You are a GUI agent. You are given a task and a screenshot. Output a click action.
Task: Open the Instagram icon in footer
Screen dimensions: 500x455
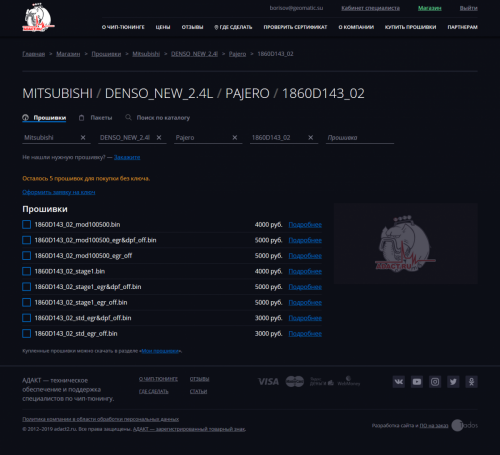pyautogui.click(x=435, y=382)
